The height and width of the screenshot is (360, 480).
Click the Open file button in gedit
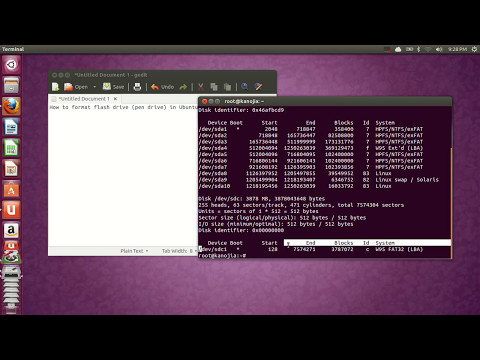tap(76, 87)
